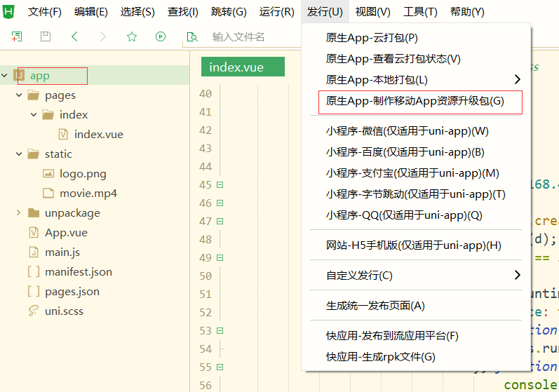Fold code block at line 47
This screenshot has width=559, height=392.
tap(220, 221)
